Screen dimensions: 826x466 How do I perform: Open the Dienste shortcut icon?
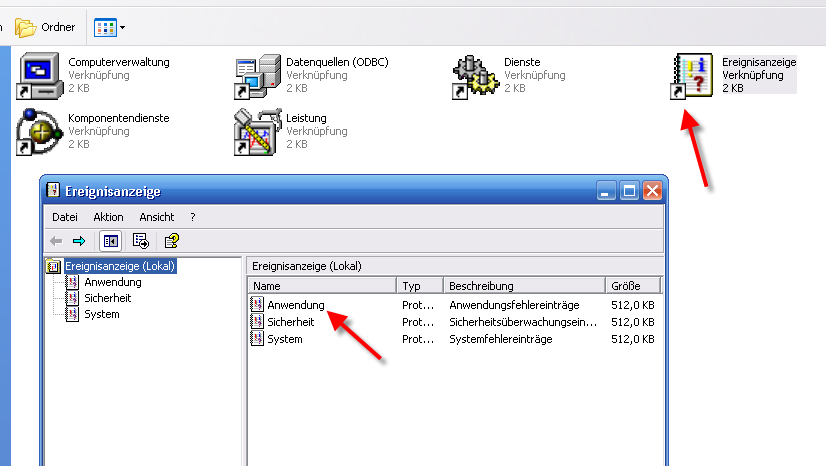tap(475, 74)
